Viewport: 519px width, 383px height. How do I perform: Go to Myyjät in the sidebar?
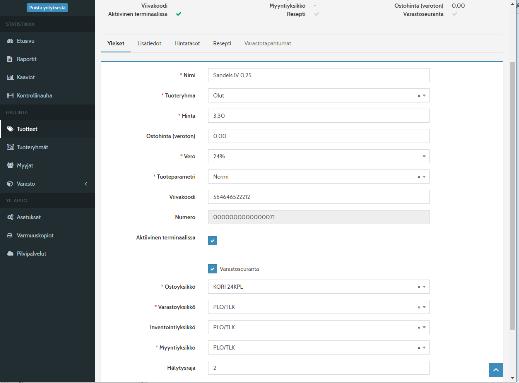[x=47, y=165]
